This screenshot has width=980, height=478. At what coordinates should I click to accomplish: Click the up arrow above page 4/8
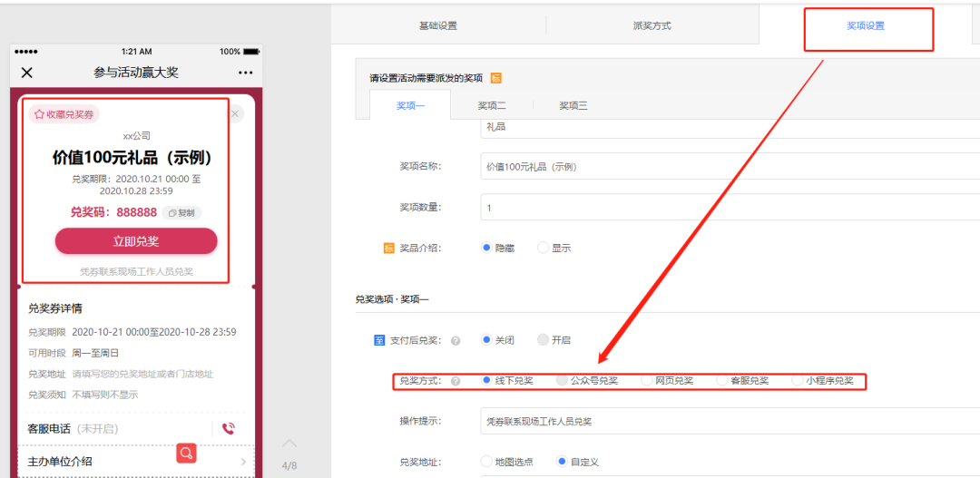[289, 444]
